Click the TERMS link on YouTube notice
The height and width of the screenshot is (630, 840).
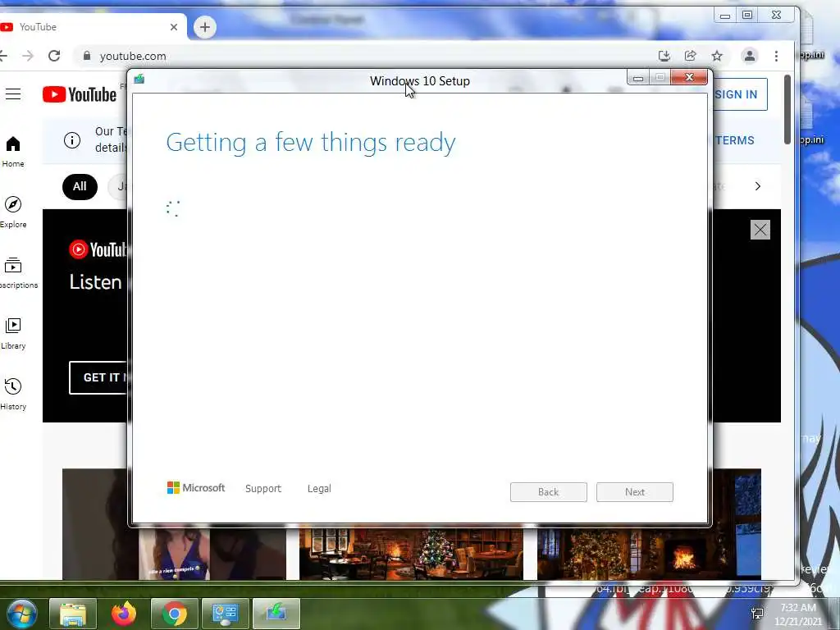coord(735,140)
